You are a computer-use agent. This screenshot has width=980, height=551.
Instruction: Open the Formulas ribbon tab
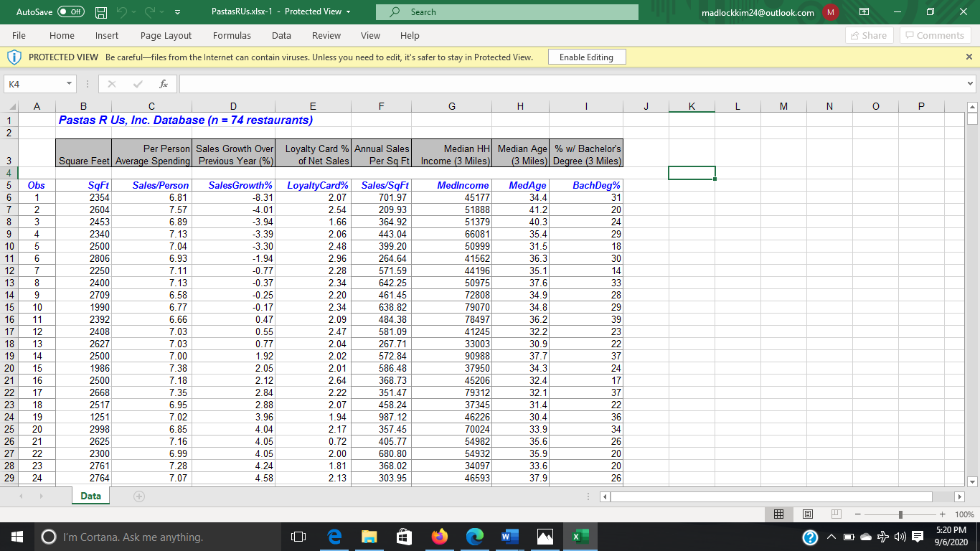click(x=232, y=35)
